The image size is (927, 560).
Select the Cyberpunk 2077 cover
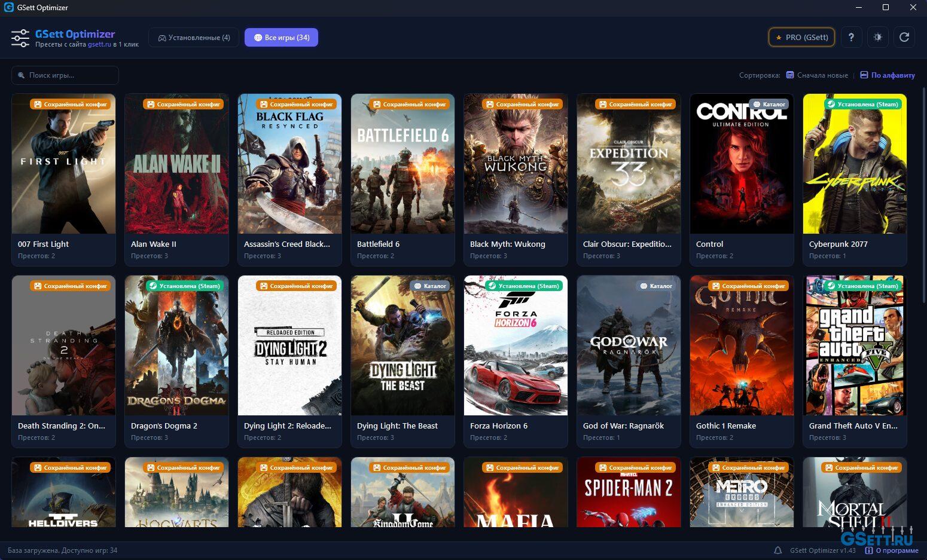tap(855, 164)
